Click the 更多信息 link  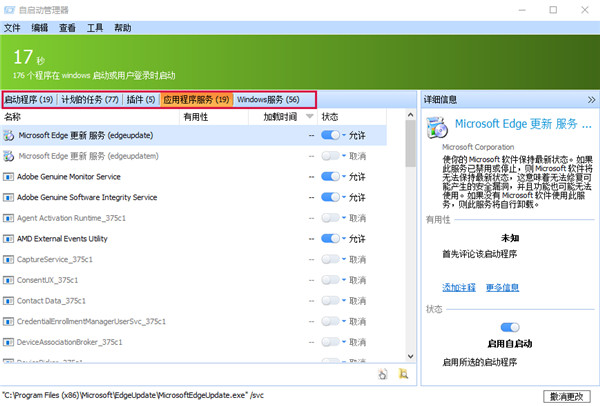[x=502, y=287]
